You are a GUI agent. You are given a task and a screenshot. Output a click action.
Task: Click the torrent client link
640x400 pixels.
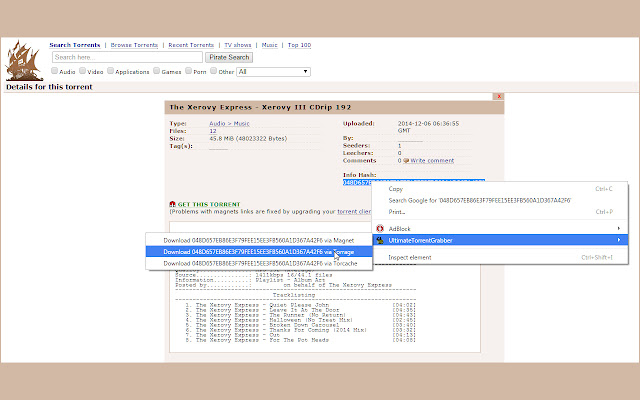(x=354, y=211)
